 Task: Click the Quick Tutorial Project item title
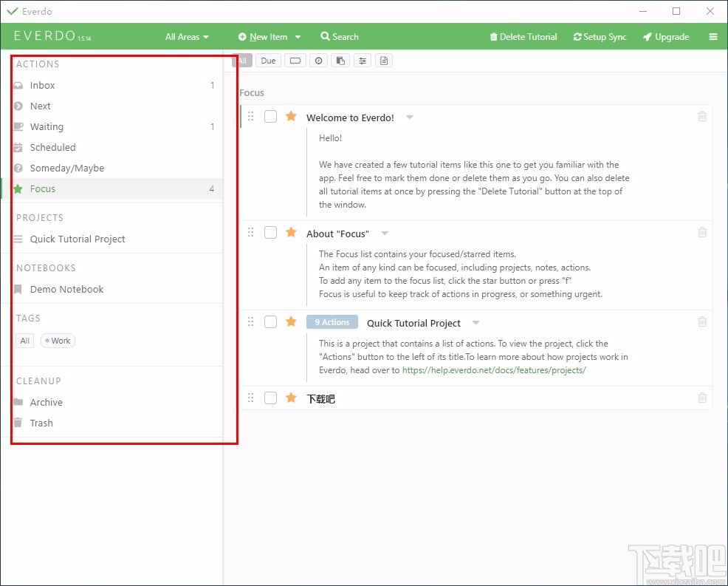point(413,323)
